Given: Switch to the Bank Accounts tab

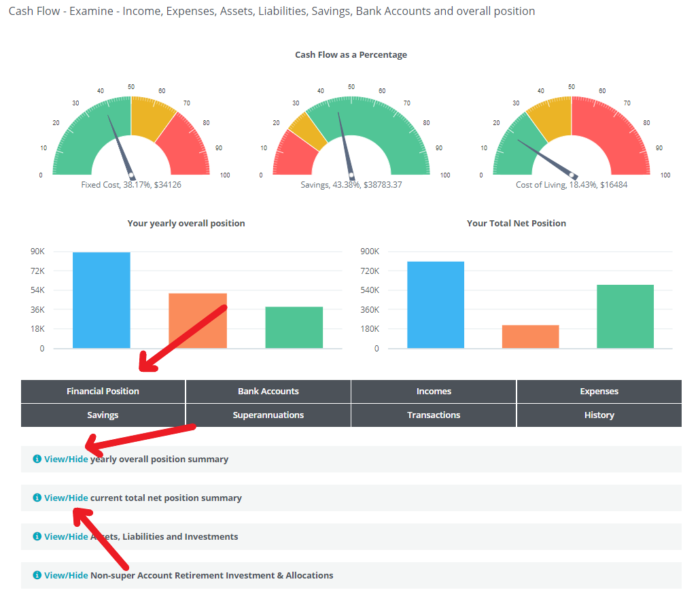Looking at the screenshot, I should click(268, 392).
